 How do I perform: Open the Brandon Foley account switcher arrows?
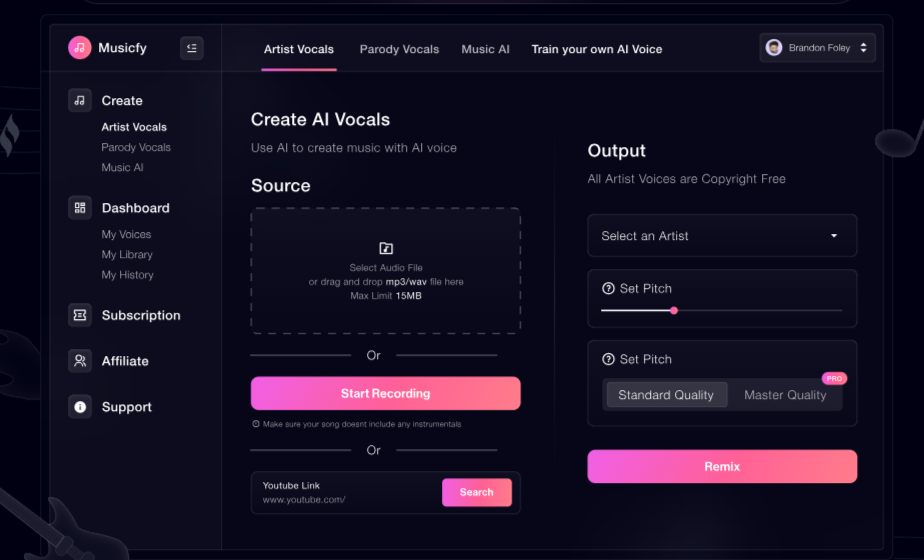pos(863,48)
